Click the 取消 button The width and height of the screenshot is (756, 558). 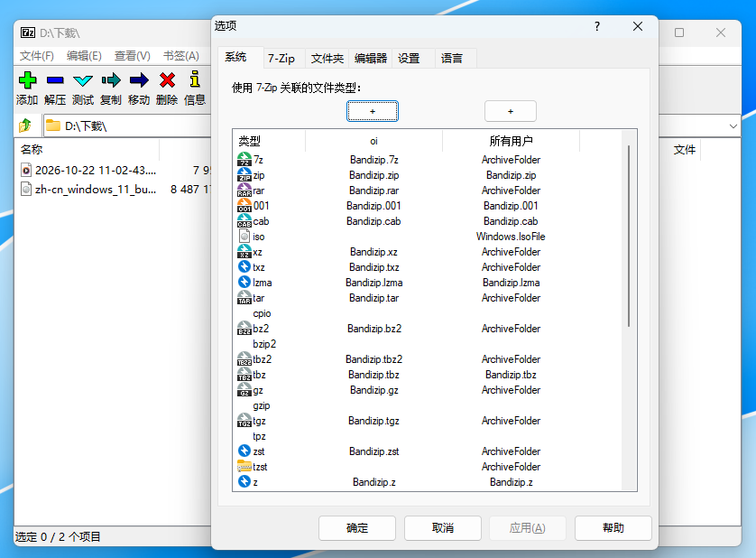tap(443, 528)
